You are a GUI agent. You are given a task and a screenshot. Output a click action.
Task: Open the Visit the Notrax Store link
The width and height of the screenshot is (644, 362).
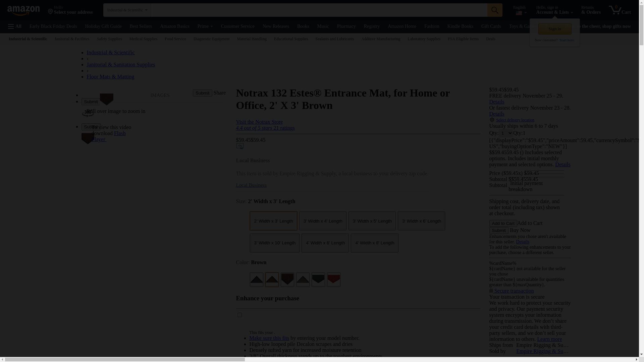click(x=259, y=122)
